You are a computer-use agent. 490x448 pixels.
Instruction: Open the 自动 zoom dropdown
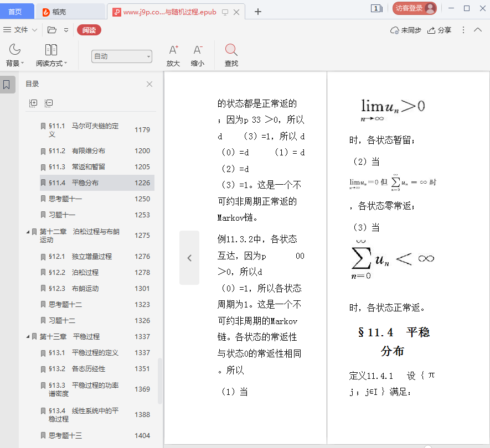coord(122,56)
